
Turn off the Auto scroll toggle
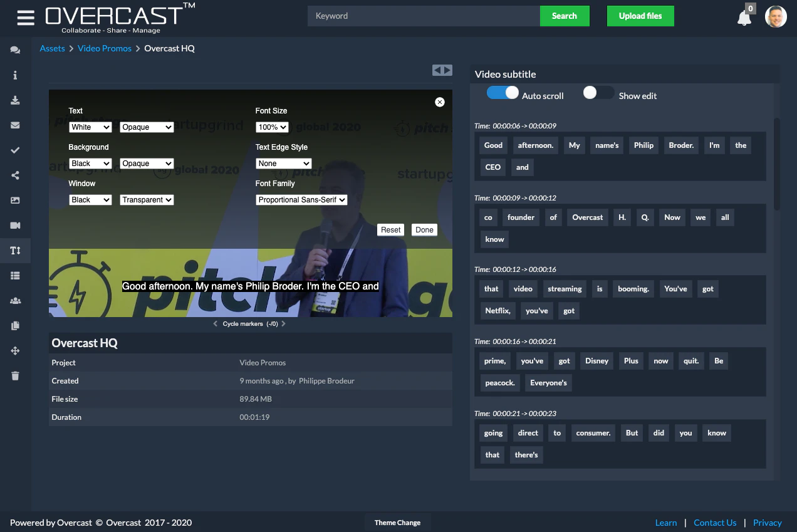[x=503, y=93]
